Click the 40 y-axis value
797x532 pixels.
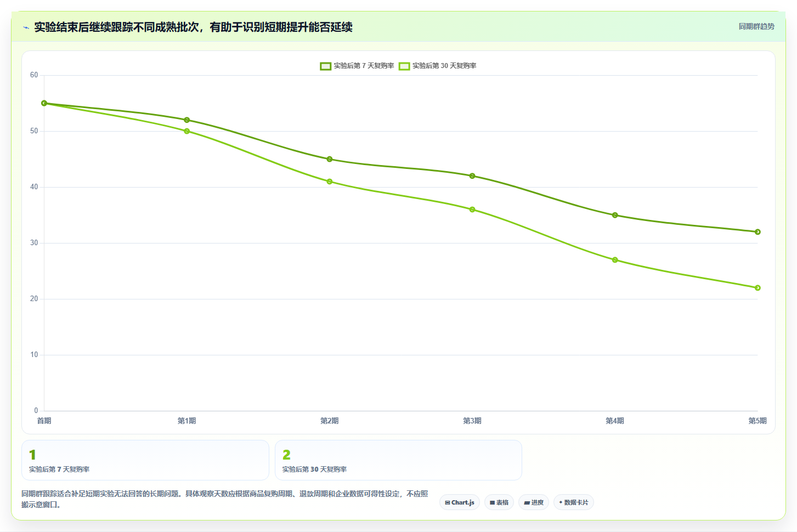click(34, 187)
